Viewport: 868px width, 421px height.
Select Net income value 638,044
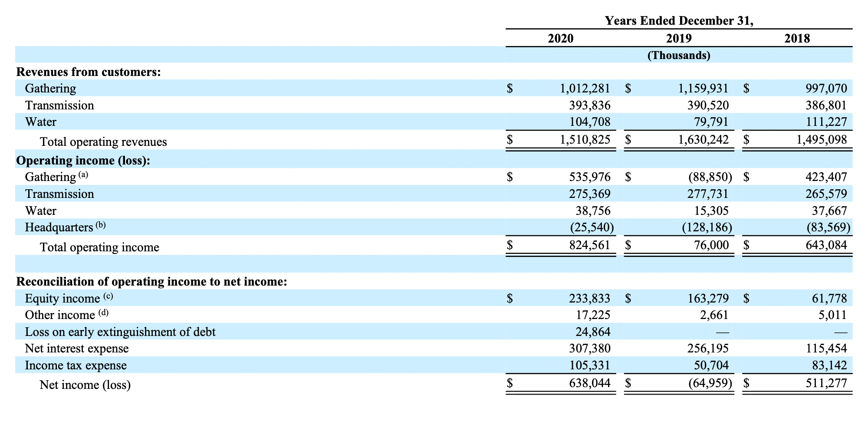click(590, 383)
